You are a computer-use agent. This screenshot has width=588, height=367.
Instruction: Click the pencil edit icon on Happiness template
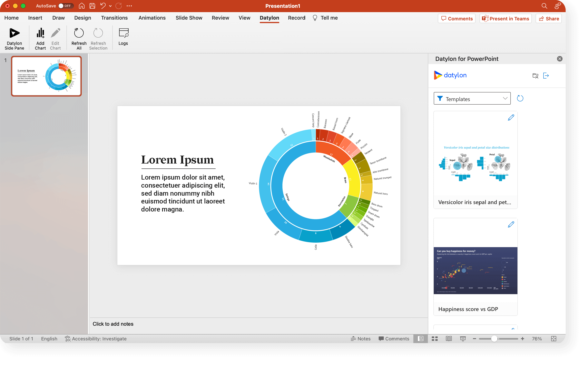click(511, 224)
